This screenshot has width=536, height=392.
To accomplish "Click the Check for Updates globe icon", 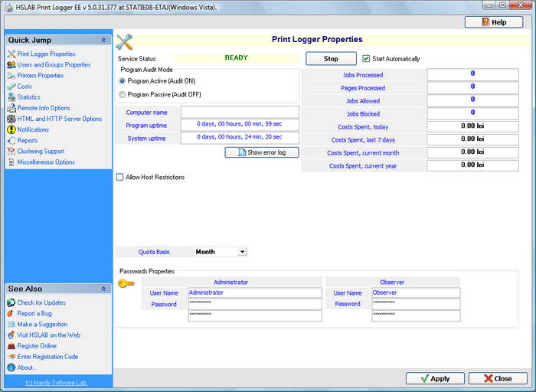I will coord(11,302).
